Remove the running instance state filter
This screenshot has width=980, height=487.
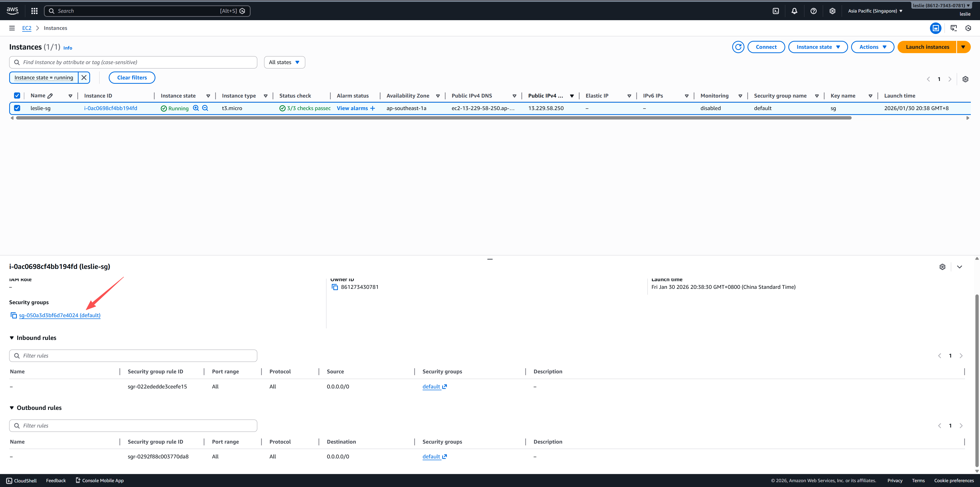point(84,78)
